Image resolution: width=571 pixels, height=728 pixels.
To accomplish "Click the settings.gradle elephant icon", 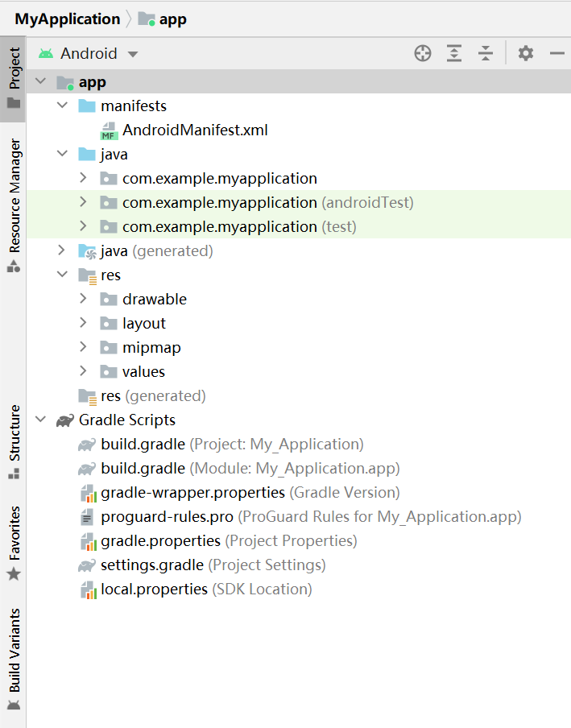I will click(87, 565).
